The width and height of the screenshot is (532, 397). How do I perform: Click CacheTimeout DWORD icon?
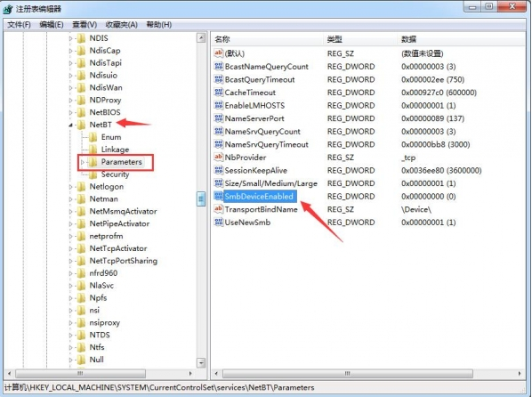[219, 92]
